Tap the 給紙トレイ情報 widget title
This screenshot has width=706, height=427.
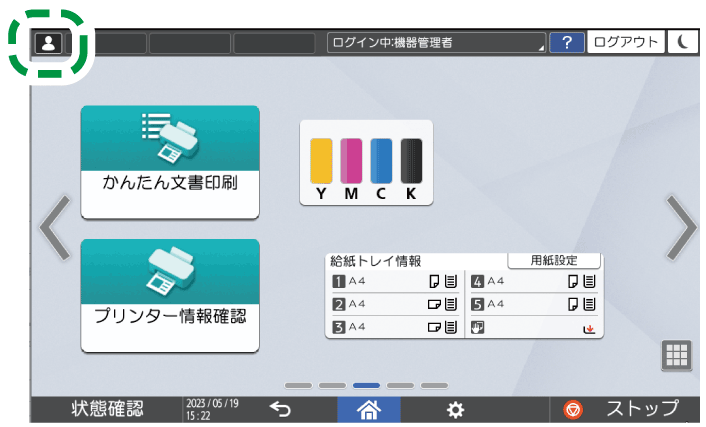(376, 261)
